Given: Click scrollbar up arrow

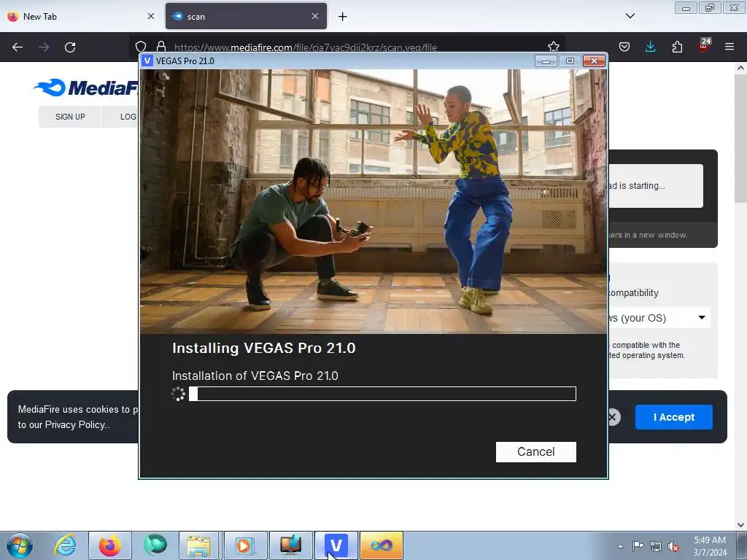Looking at the screenshot, I should [740, 68].
